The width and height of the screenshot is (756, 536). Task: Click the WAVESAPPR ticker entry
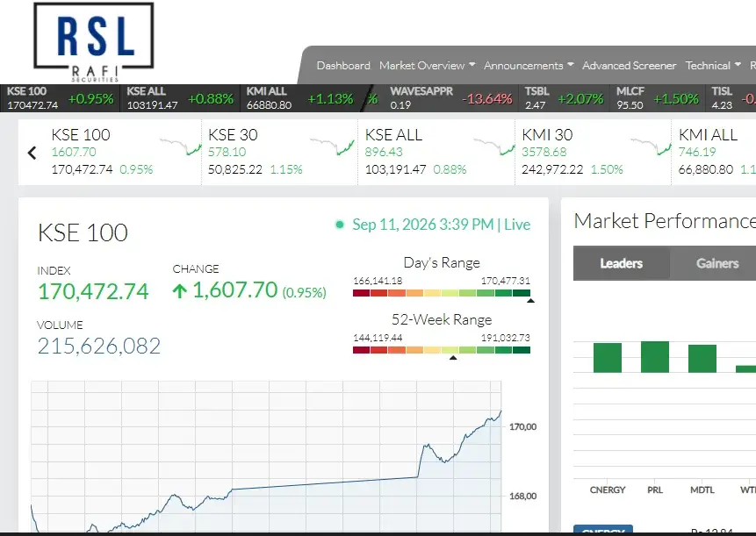click(450, 98)
